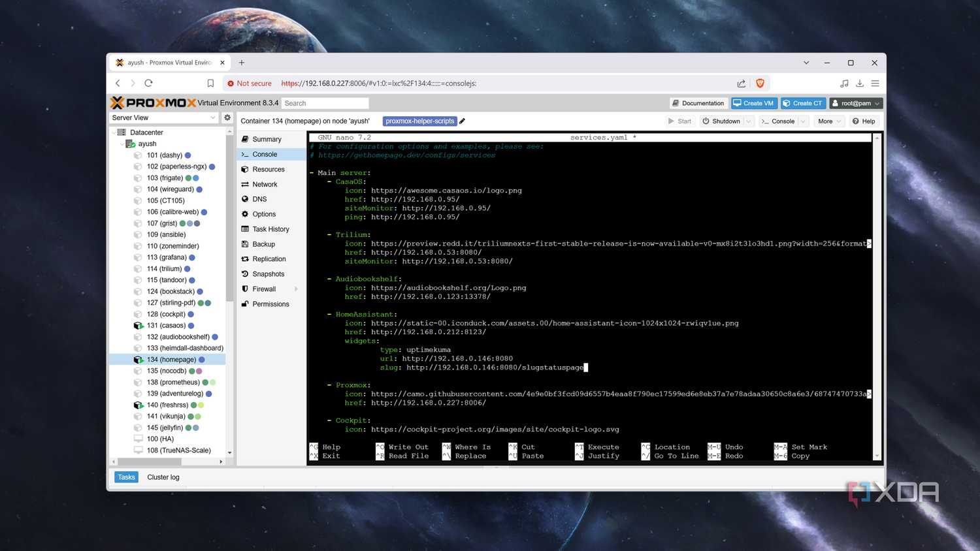Select container 145 (jellyfin)

point(165,428)
